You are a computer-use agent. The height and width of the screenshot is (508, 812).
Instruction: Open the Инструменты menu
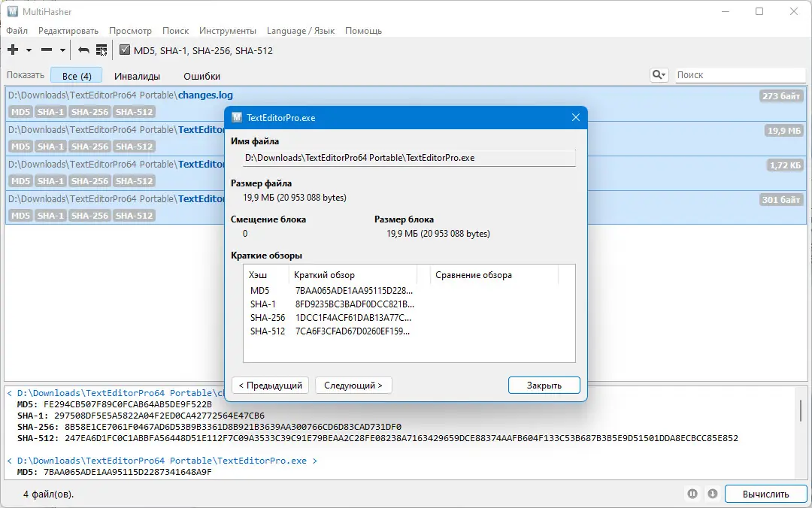(228, 31)
